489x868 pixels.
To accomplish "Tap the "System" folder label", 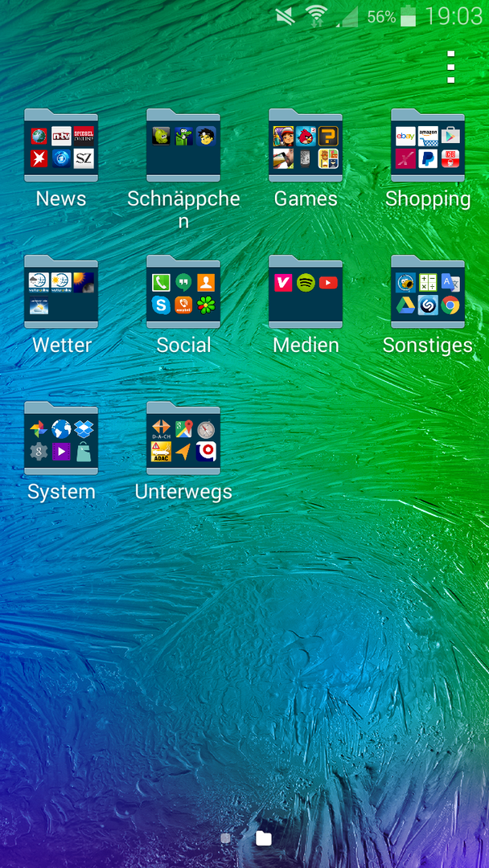I will point(61,493).
